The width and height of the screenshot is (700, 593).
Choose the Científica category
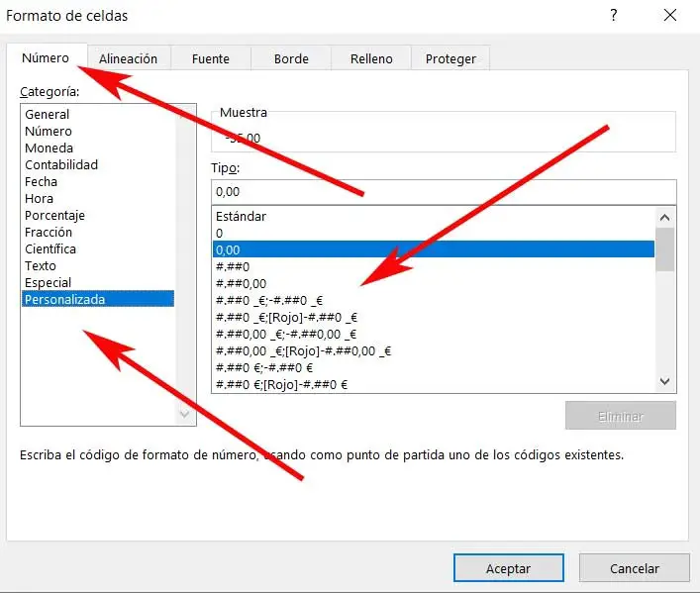click(x=50, y=249)
